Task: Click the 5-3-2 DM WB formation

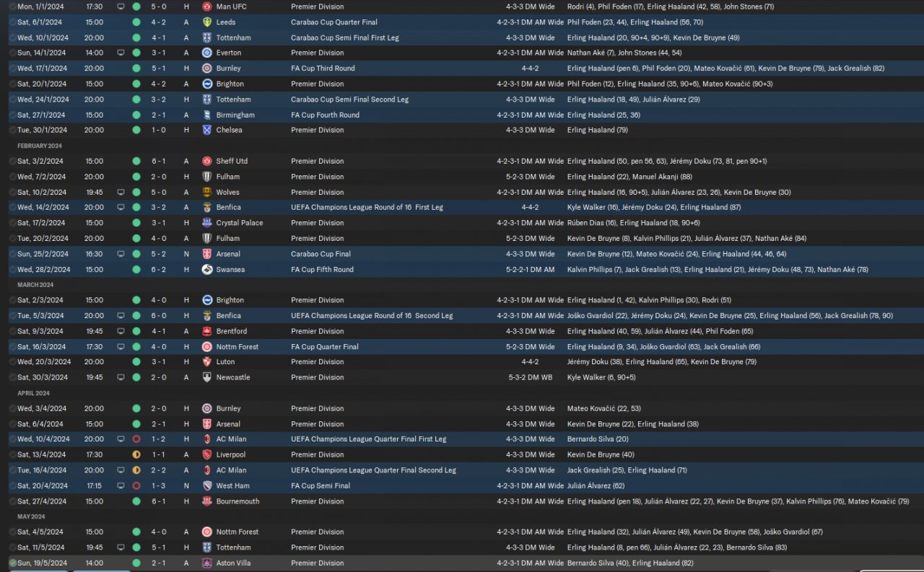Action: click(531, 377)
